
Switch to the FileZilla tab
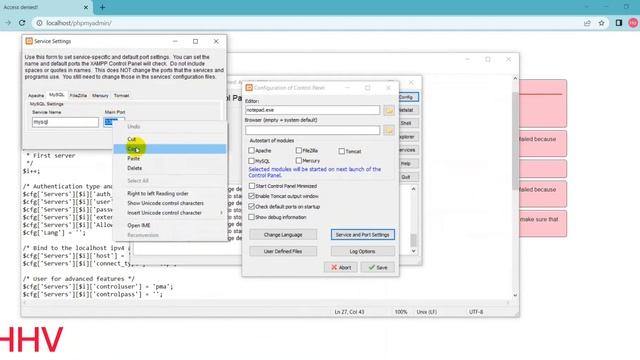point(78,96)
